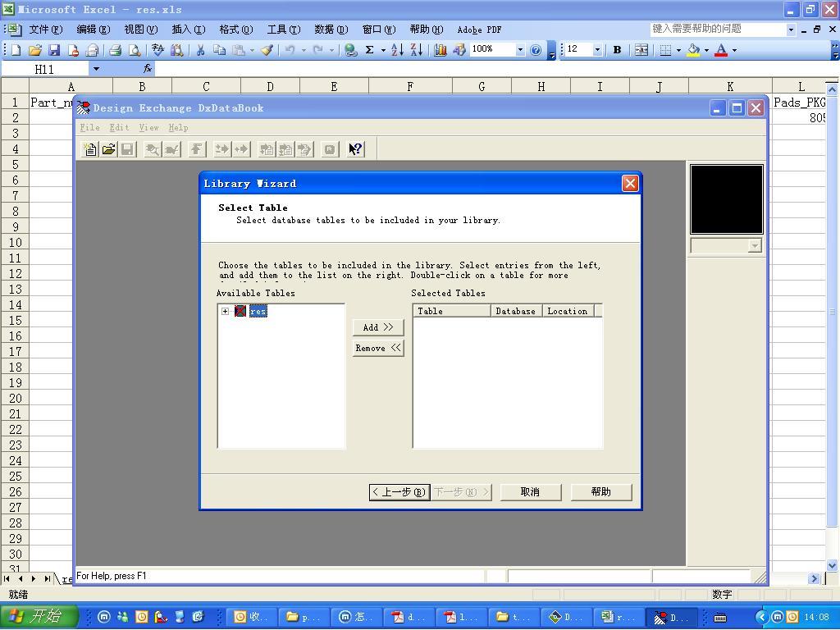Screen dimensions: 840x630
Task: Click Excel help question mark icon
Action: pos(535,50)
